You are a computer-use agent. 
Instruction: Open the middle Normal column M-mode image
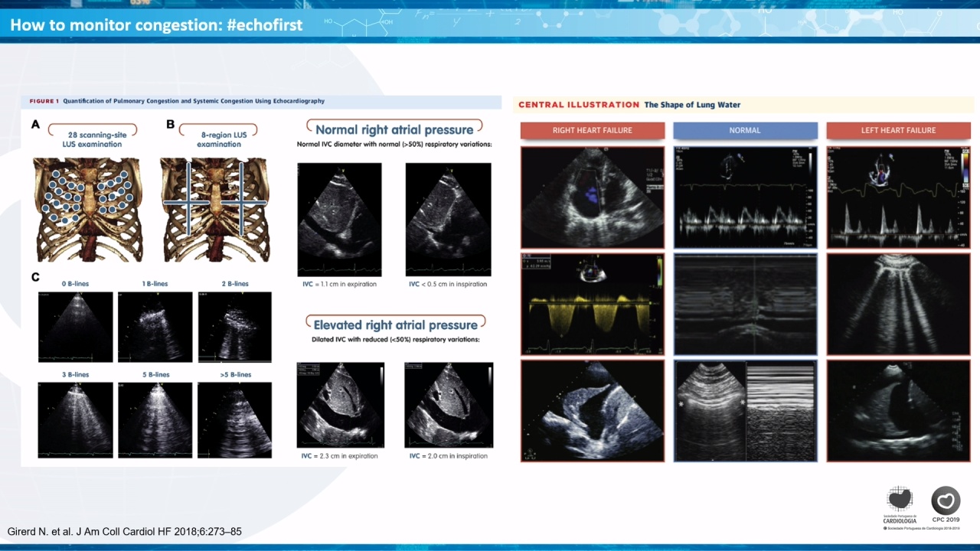point(745,304)
